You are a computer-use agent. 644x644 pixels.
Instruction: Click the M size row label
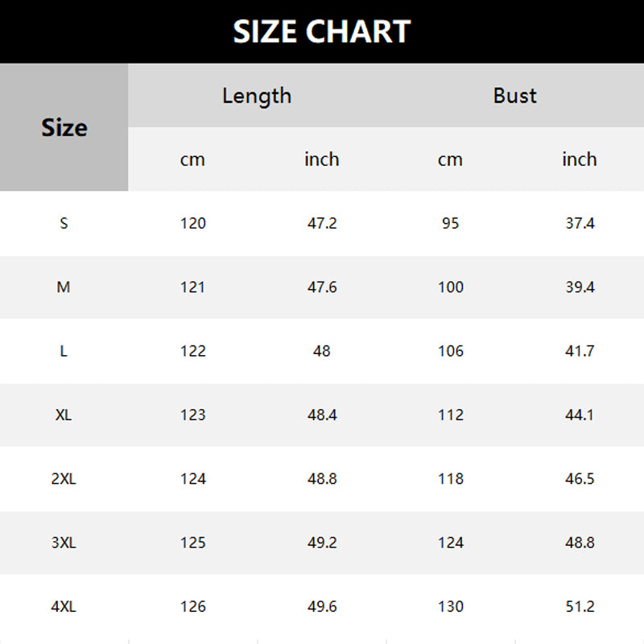pyautogui.click(x=64, y=287)
